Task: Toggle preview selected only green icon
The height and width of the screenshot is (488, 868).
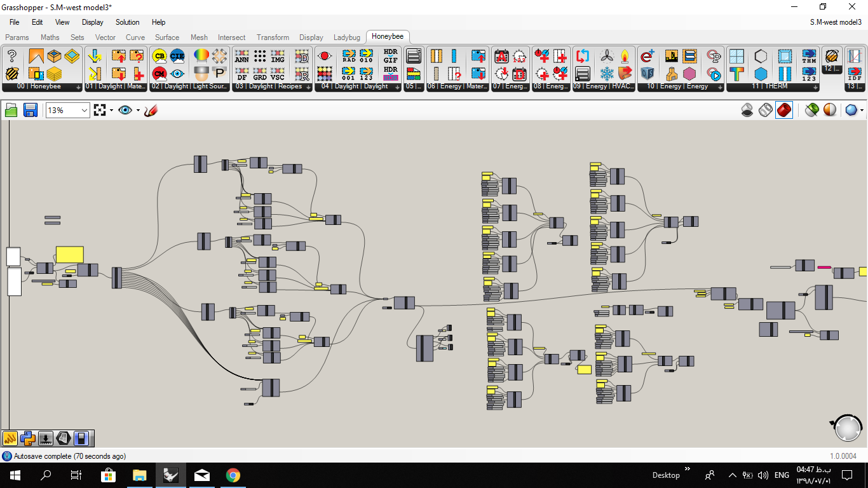Action: [x=811, y=111]
